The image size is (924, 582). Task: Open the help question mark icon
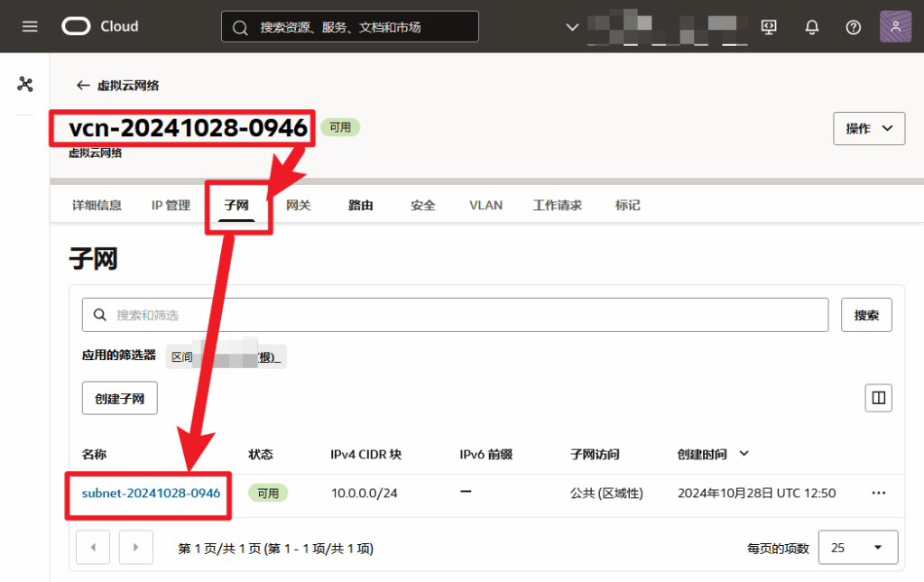pyautogui.click(x=853, y=27)
